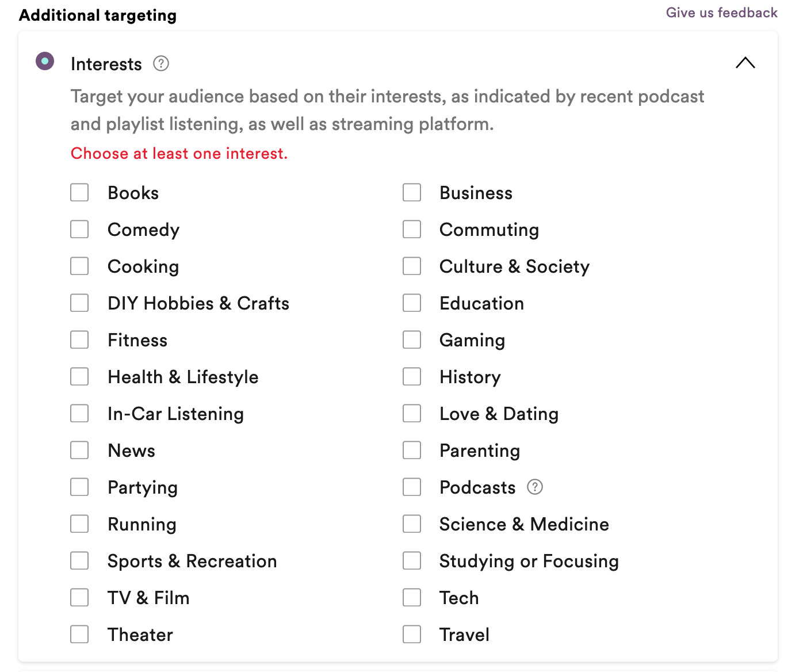Check the Fitness interest box

pyautogui.click(x=79, y=339)
